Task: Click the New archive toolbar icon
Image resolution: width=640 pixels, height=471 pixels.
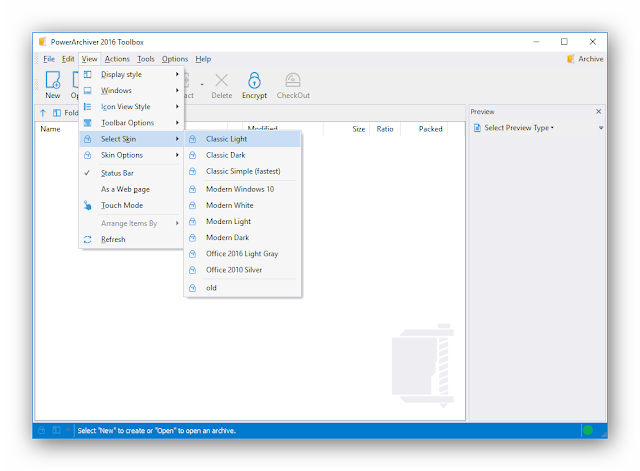Action: pyautogui.click(x=53, y=80)
